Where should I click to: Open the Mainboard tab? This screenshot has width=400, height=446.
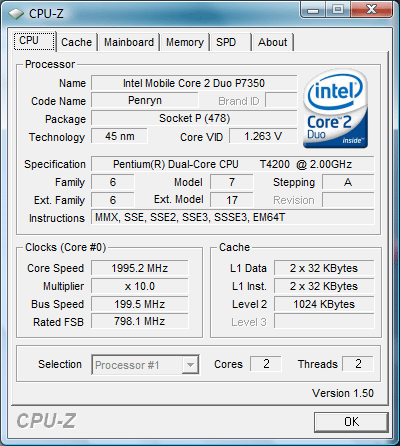pyautogui.click(x=129, y=42)
